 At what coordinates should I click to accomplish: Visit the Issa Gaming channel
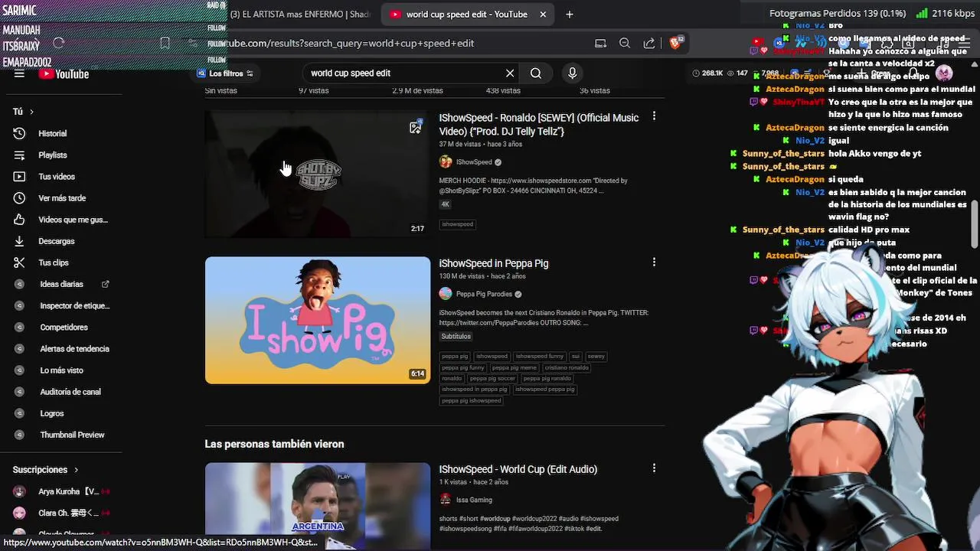[474, 500]
